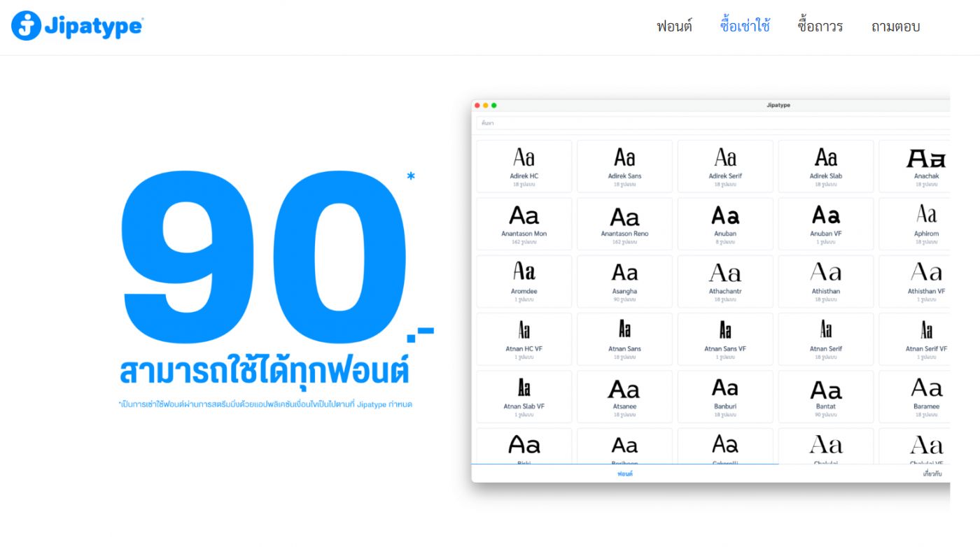Open the Banburi font card
This screenshot has width=980, height=547.
tap(725, 396)
